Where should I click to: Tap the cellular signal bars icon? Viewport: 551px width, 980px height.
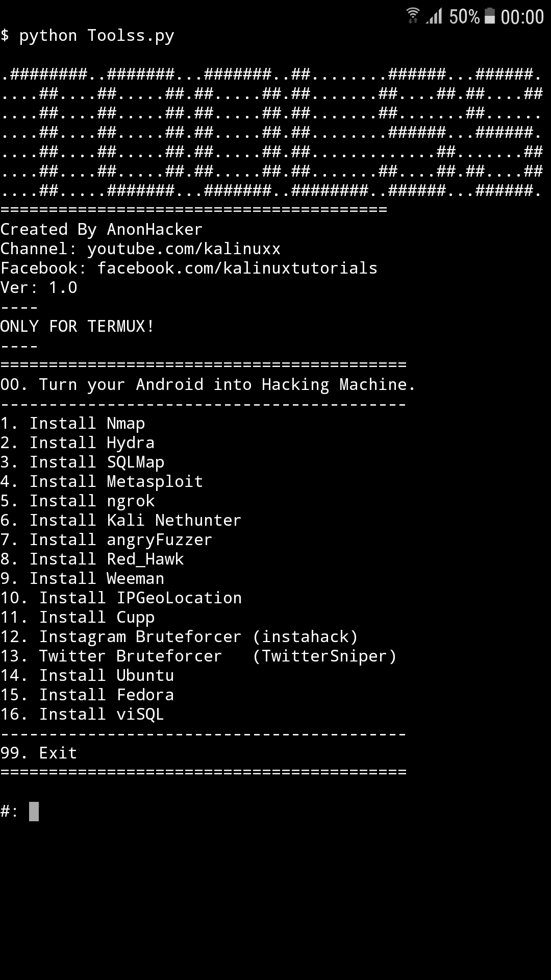tap(434, 16)
